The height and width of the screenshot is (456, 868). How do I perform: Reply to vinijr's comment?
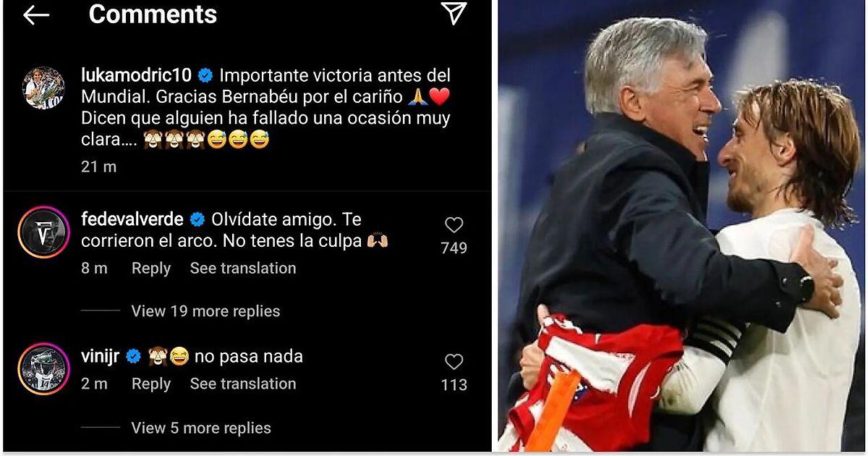tap(151, 384)
